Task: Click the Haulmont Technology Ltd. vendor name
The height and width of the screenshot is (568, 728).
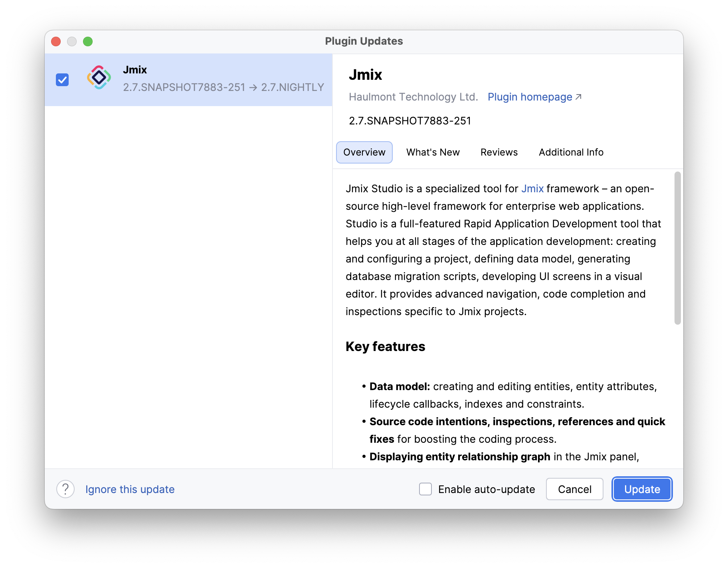Action: click(x=413, y=97)
